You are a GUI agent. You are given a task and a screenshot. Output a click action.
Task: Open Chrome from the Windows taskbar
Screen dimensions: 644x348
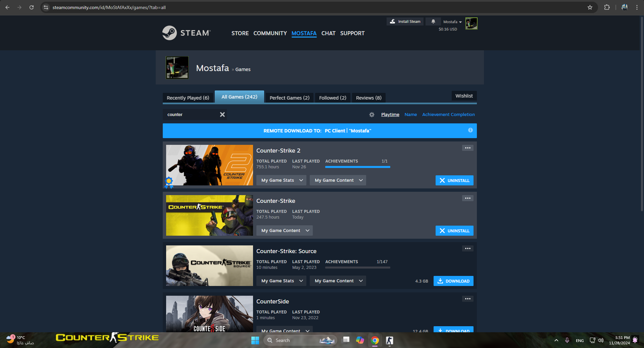375,340
